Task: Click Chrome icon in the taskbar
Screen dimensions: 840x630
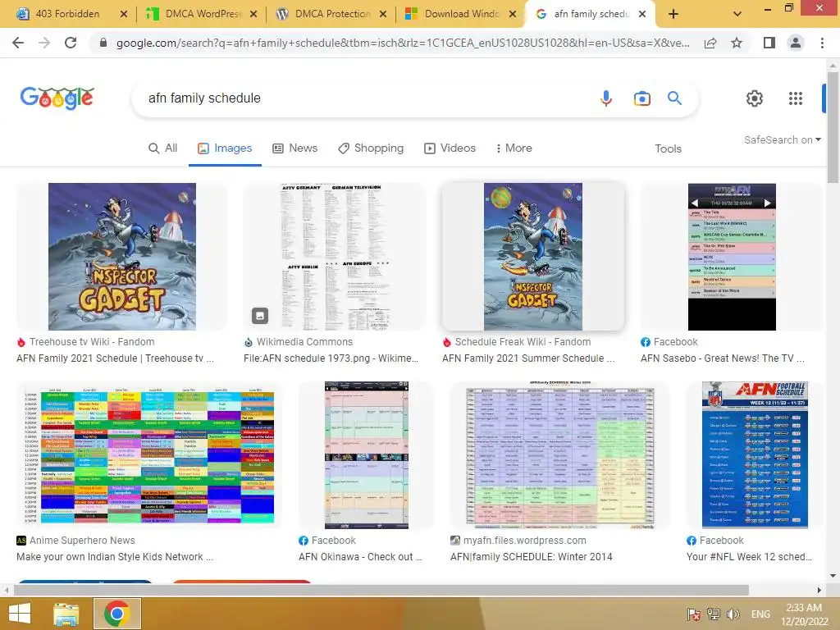Action: pos(117,614)
